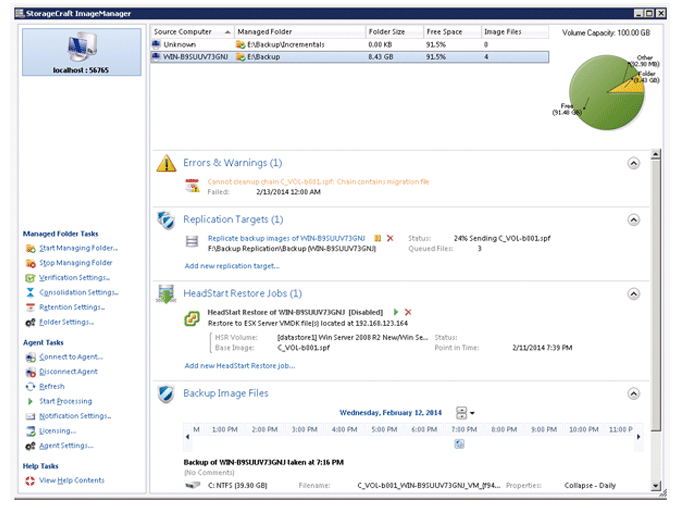Click the Start Processing play icon
The image size is (673, 508).
(30, 402)
